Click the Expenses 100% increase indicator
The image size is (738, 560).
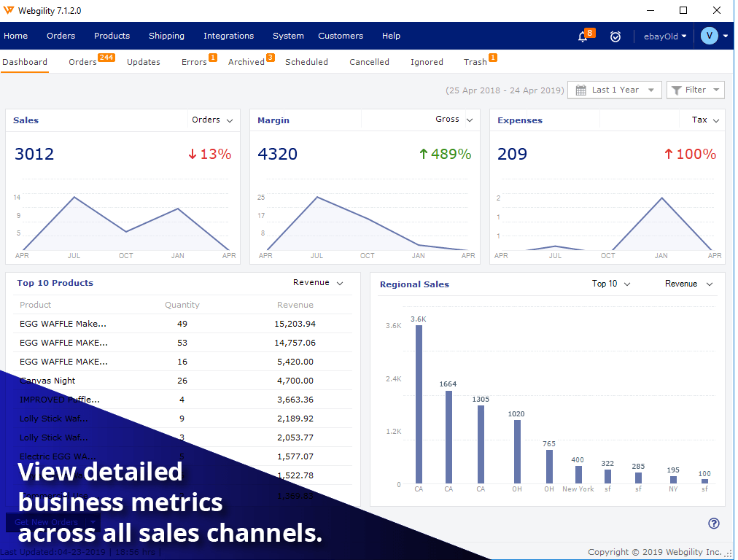[x=690, y=155]
